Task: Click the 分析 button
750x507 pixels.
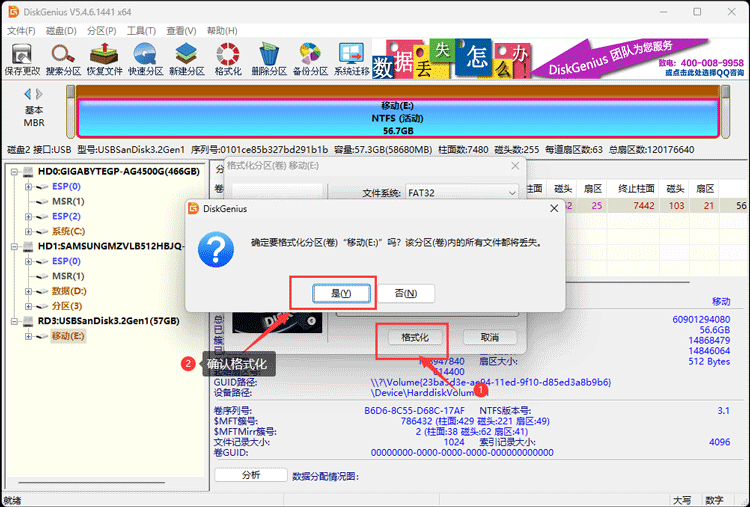Action: click(x=251, y=474)
